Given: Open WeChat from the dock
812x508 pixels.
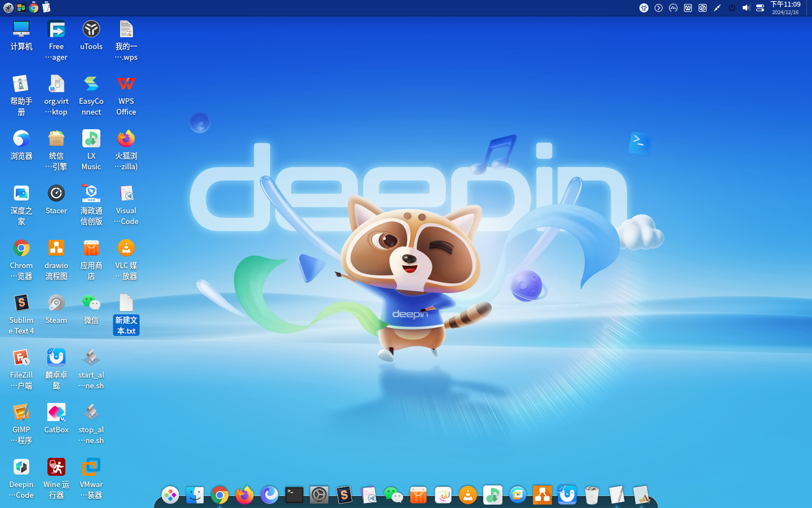Looking at the screenshot, I should [x=394, y=495].
